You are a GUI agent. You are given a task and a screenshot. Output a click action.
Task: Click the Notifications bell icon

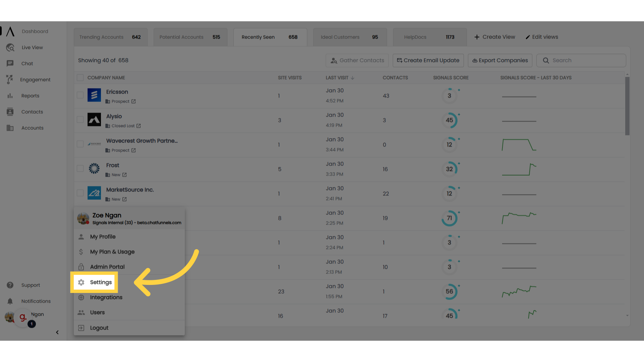tap(10, 301)
